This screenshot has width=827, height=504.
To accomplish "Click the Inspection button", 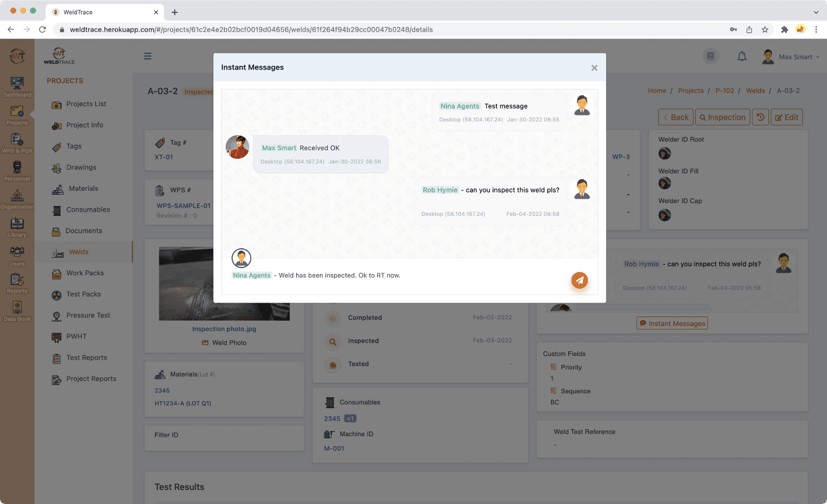I will click(x=722, y=117).
